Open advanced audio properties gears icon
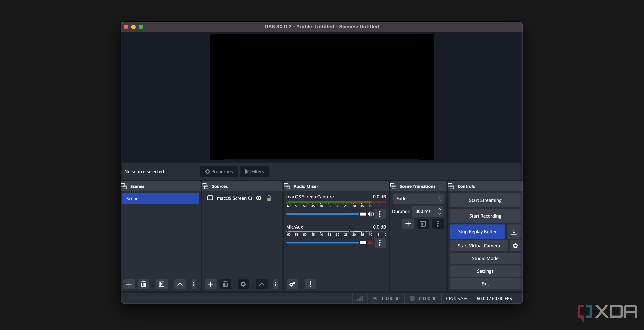The image size is (644, 330). coord(292,284)
